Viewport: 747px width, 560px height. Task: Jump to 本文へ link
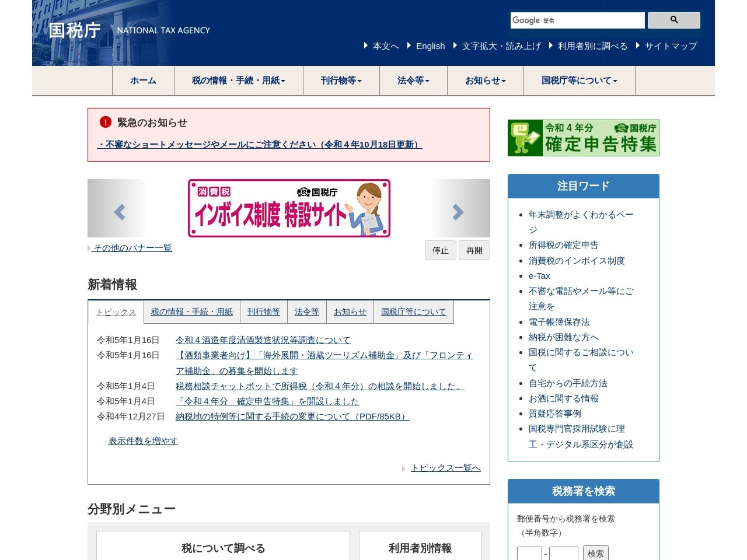(x=386, y=46)
